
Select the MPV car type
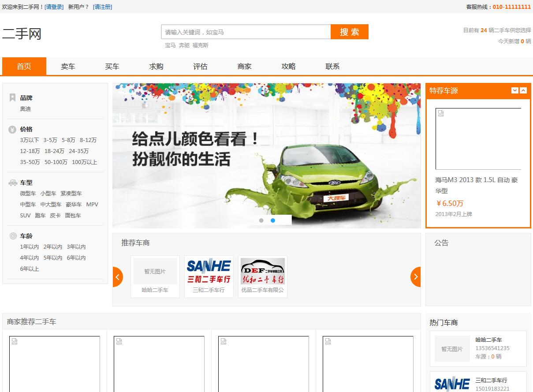[x=92, y=205]
